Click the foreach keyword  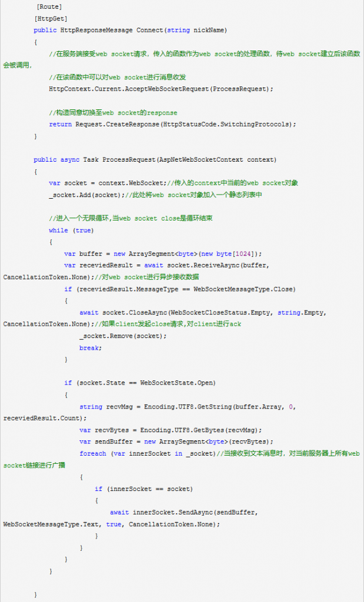(x=92, y=454)
